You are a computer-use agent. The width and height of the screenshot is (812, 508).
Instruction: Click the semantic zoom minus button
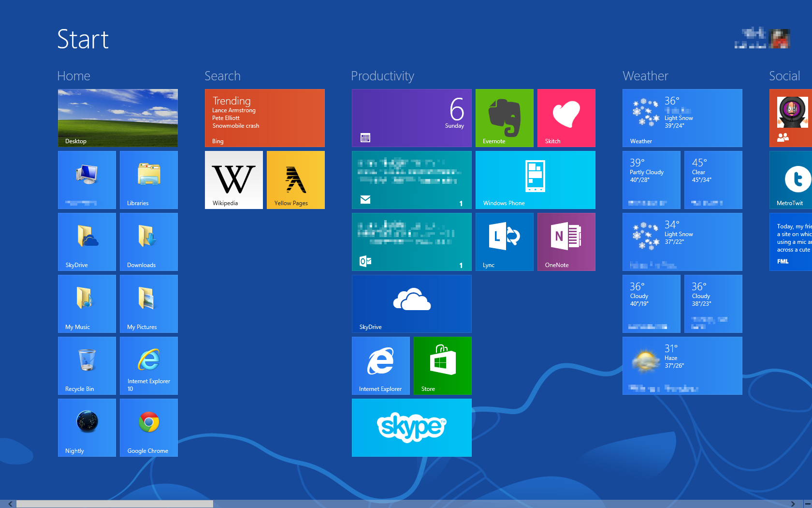(x=808, y=504)
